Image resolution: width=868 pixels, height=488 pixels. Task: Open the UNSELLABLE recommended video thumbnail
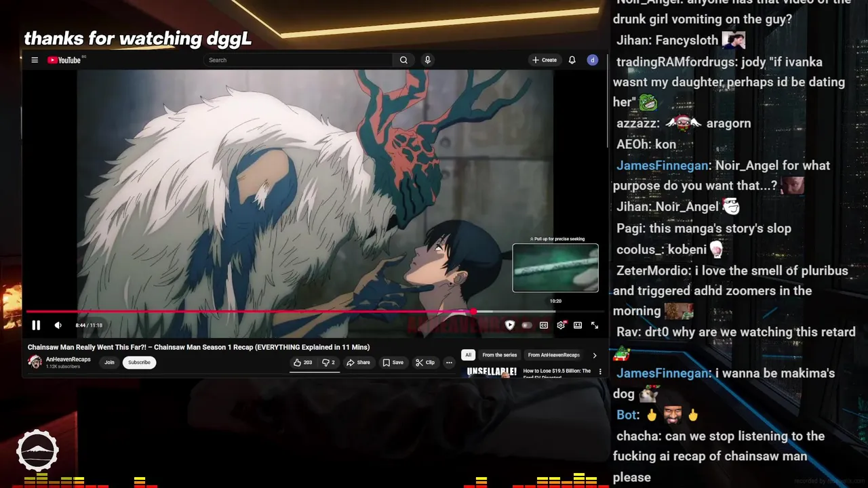tap(492, 371)
